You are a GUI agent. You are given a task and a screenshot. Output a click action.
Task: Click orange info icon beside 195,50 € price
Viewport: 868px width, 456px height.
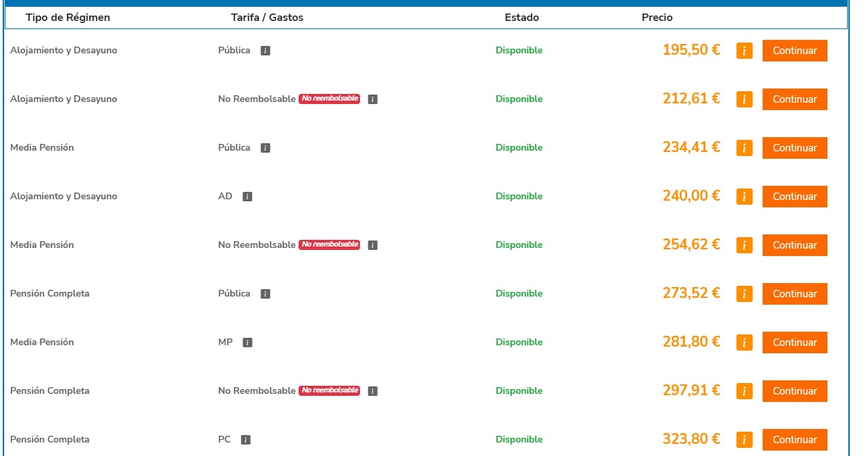[744, 51]
